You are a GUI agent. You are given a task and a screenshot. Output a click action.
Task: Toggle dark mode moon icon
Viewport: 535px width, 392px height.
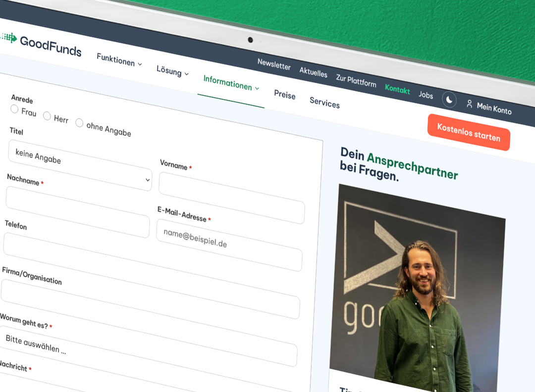point(449,99)
